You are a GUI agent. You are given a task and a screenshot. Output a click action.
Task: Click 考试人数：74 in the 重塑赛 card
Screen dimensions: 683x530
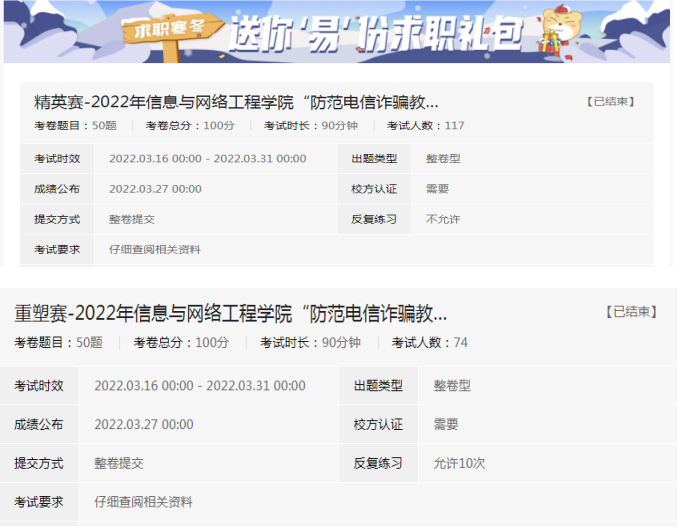coord(429,343)
